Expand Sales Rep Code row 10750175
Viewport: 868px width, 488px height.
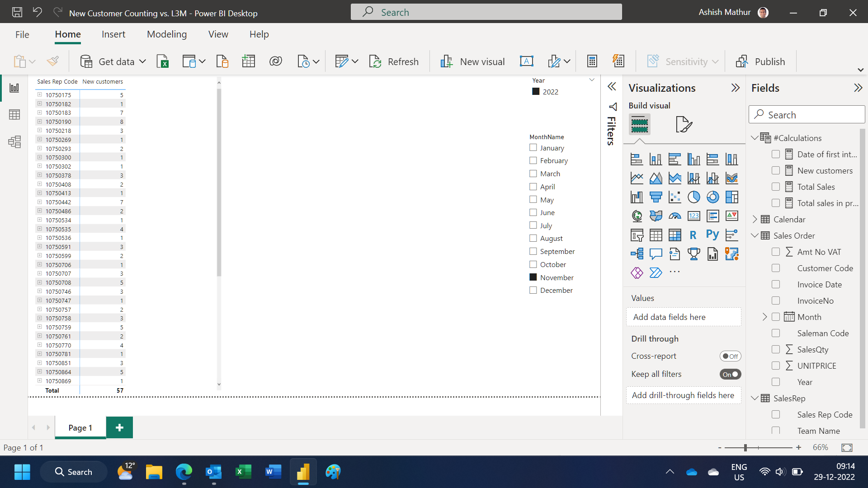[x=40, y=95]
